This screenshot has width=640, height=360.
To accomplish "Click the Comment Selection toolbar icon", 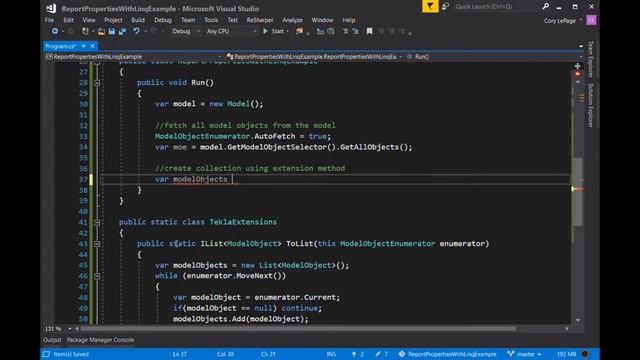I will pos(320,31).
